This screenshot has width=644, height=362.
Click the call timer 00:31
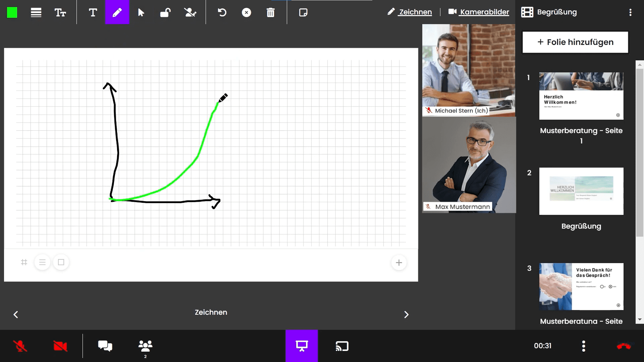543,346
